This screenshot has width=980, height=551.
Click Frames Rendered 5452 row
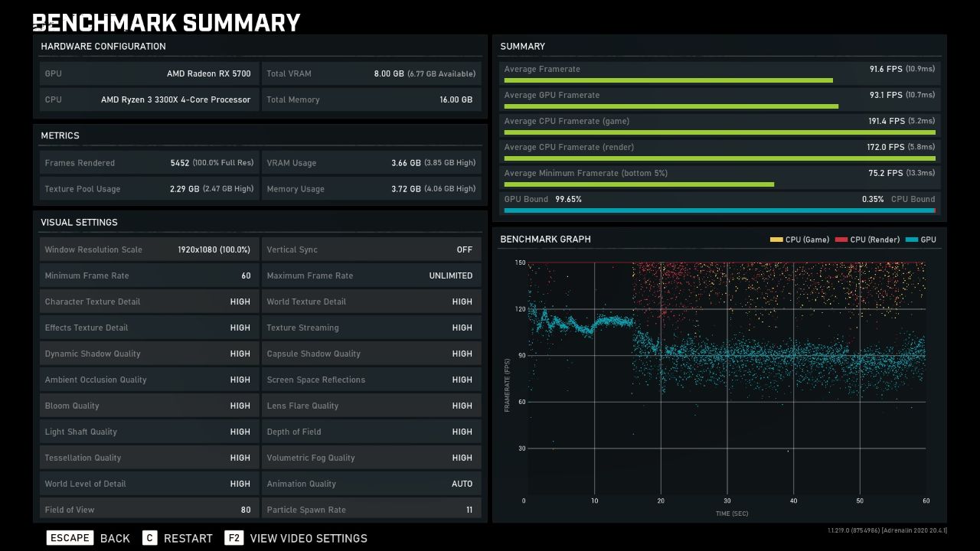click(x=149, y=163)
